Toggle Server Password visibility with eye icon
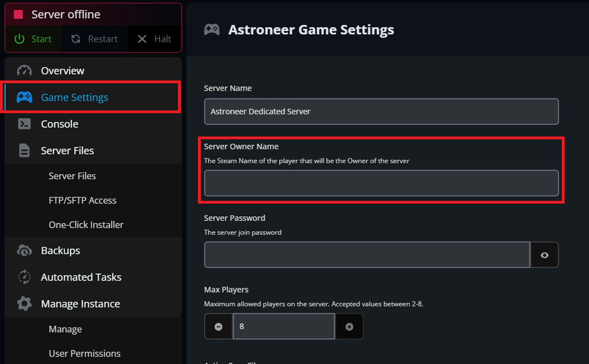The height and width of the screenshot is (364, 589). [544, 254]
